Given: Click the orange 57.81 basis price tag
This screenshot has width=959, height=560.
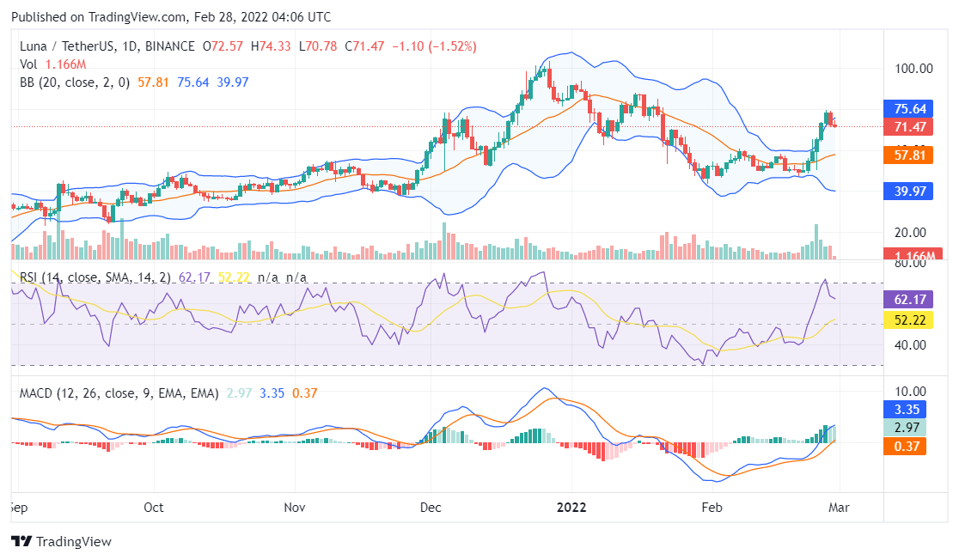Looking at the screenshot, I should pyautogui.click(x=909, y=155).
